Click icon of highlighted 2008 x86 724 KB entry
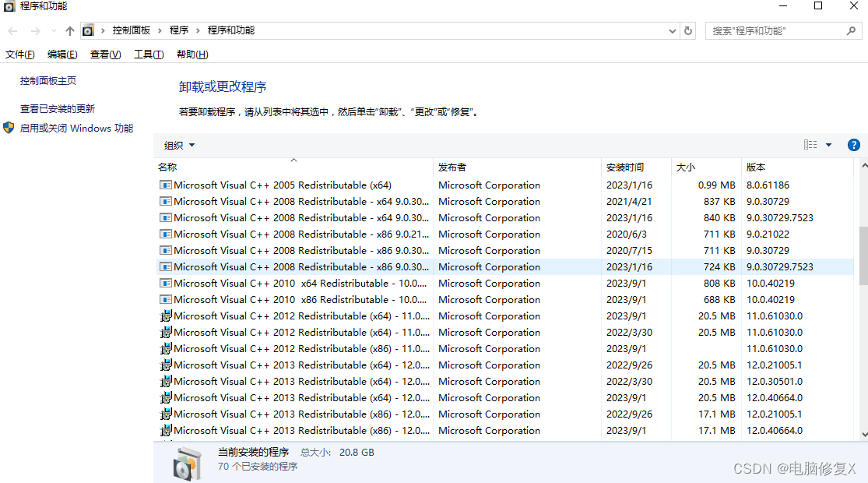Screen dimensions: 868x483 coord(166,266)
